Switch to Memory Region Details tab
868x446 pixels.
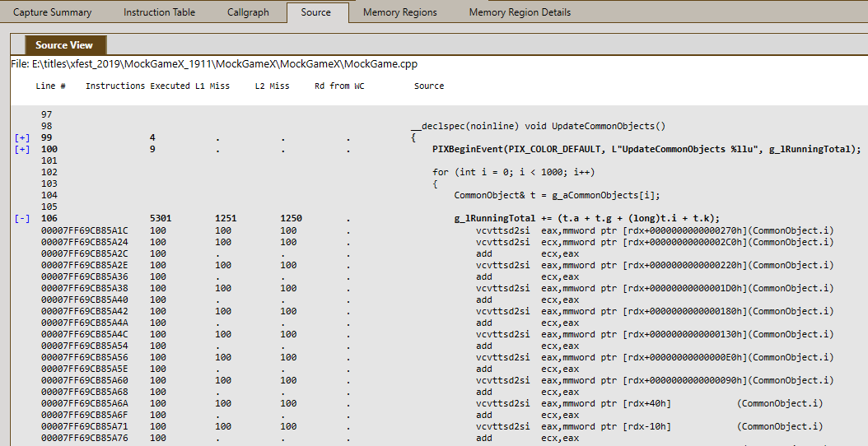(x=520, y=12)
